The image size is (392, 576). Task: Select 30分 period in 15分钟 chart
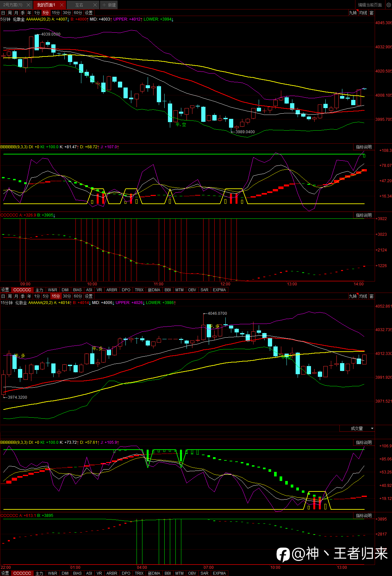[67, 296]
